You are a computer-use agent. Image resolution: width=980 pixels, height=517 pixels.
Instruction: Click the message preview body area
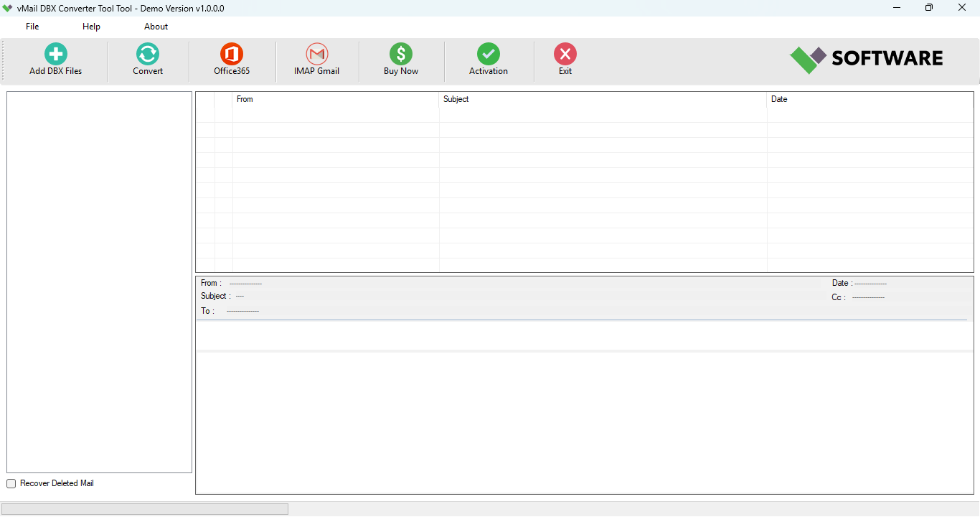(x=584, y=422)
